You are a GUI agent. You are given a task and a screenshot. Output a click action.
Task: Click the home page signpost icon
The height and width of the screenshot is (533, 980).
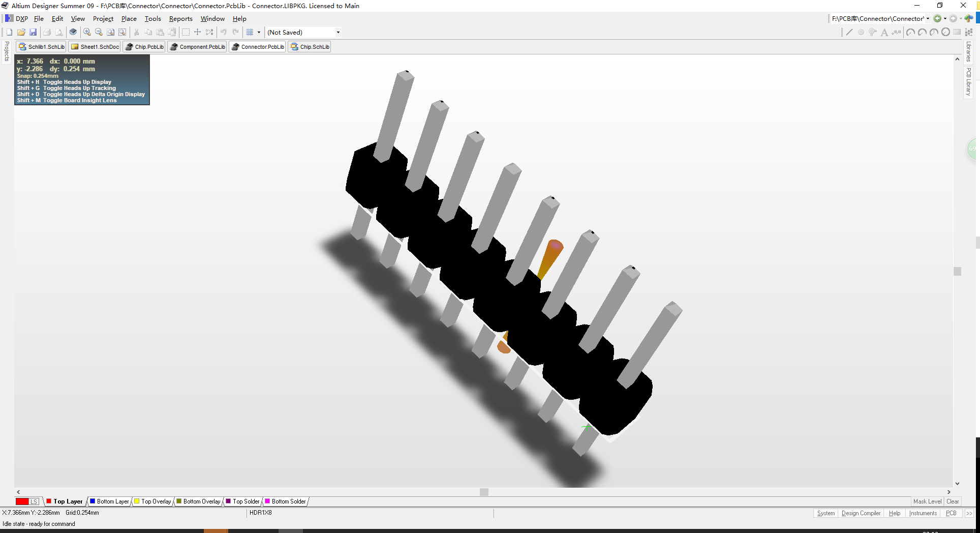[x=969, y=19]
